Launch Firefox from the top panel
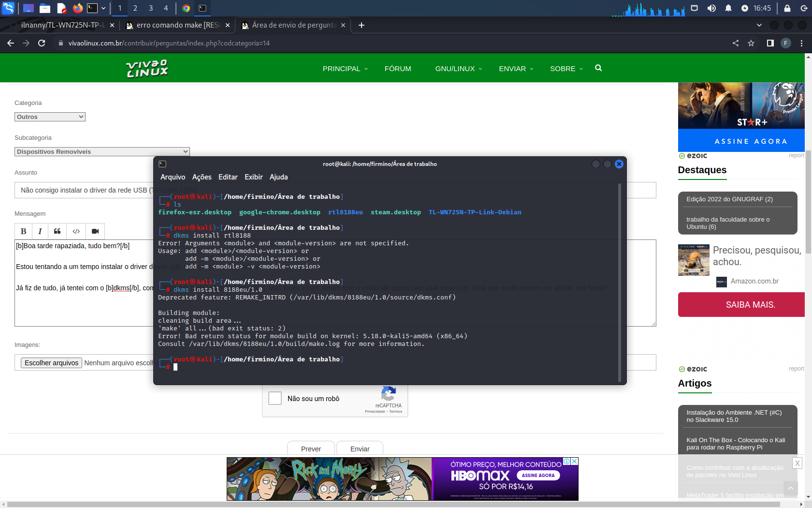The image size is (812, 508). [x=78, y=8]
